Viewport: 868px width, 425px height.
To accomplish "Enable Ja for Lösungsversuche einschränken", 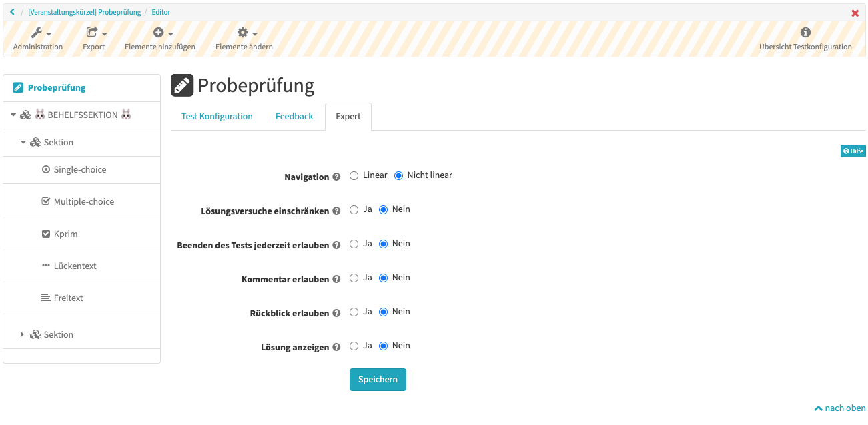I will (354, 209).
